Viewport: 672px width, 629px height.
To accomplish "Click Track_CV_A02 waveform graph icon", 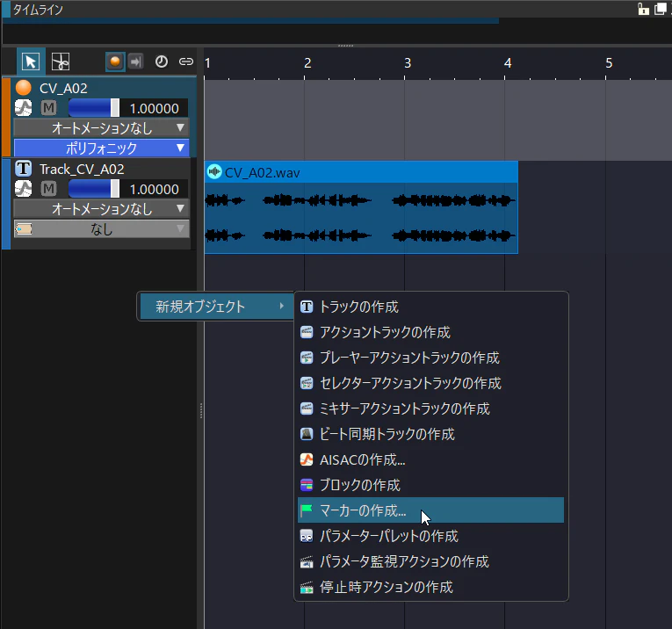I will [23, 189].
